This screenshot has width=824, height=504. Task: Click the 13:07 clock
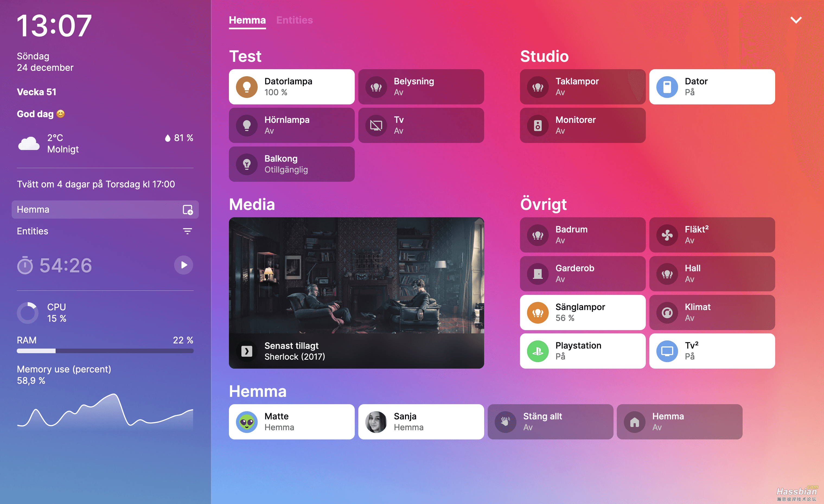(54, 26)
